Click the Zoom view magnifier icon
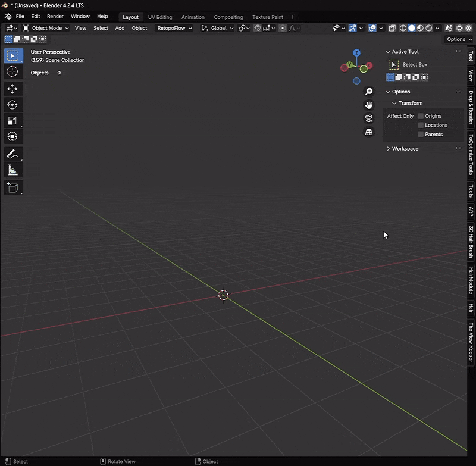This screenshot has height=466, width=476. point(369,92)
